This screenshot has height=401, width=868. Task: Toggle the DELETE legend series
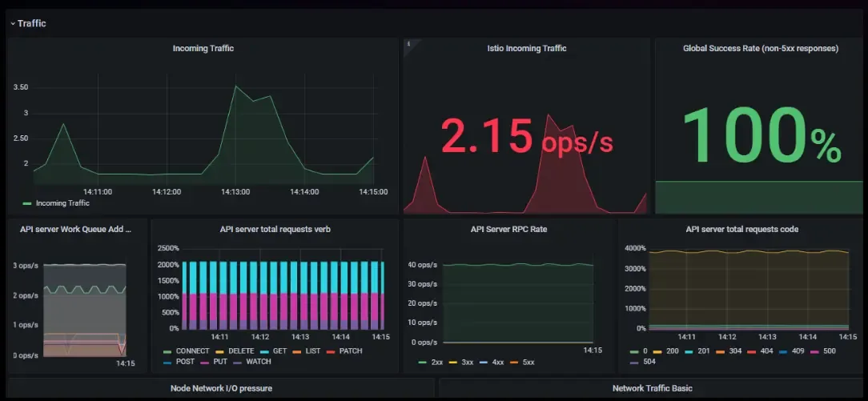point(236,351)
